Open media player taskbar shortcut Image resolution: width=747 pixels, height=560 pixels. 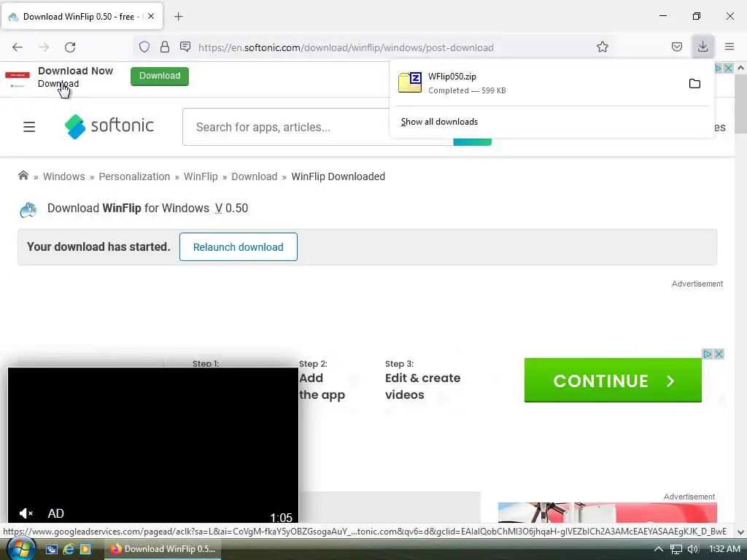85,549
